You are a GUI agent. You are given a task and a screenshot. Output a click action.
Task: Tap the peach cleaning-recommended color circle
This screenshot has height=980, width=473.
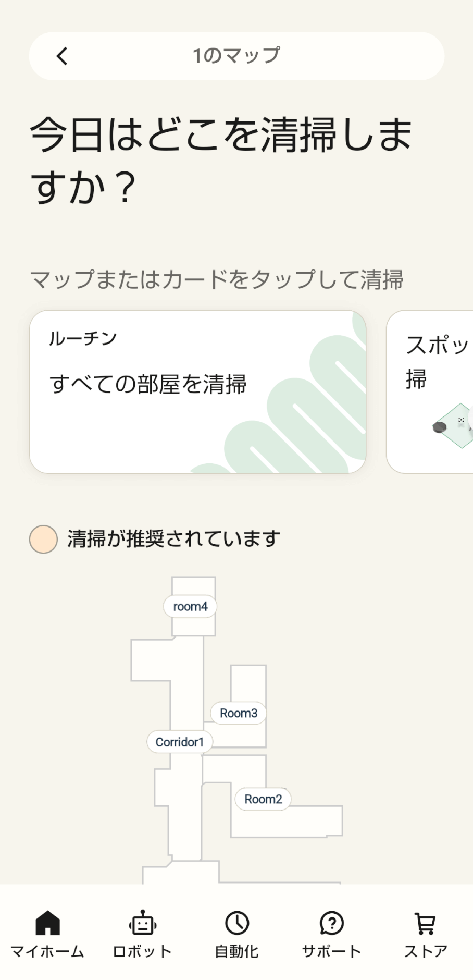[x=43, y=539]
